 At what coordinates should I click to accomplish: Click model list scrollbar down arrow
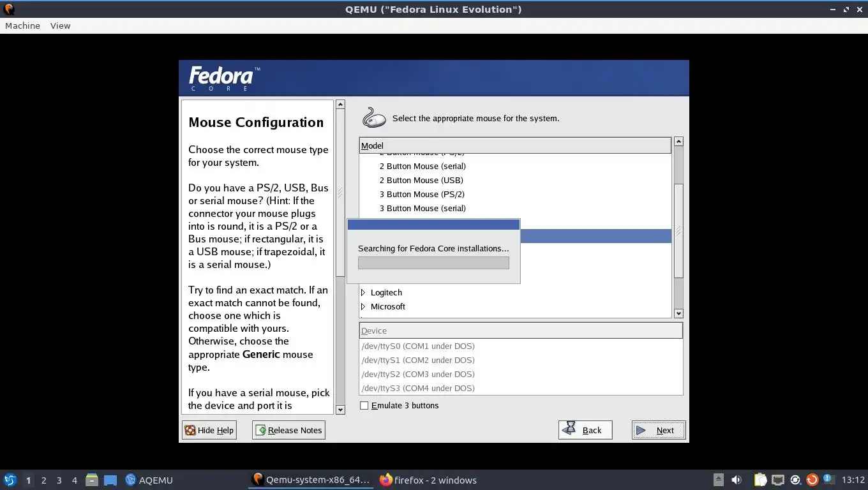678,313
